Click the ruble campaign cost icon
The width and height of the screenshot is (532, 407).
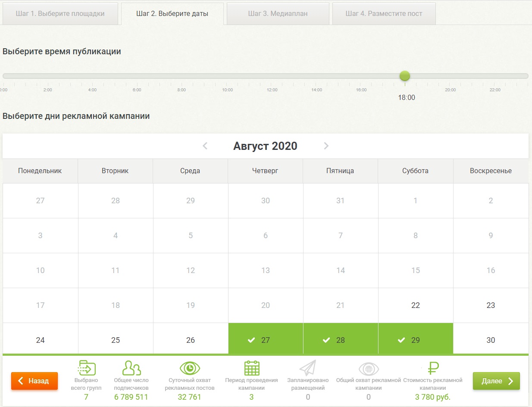pos(433,368)
